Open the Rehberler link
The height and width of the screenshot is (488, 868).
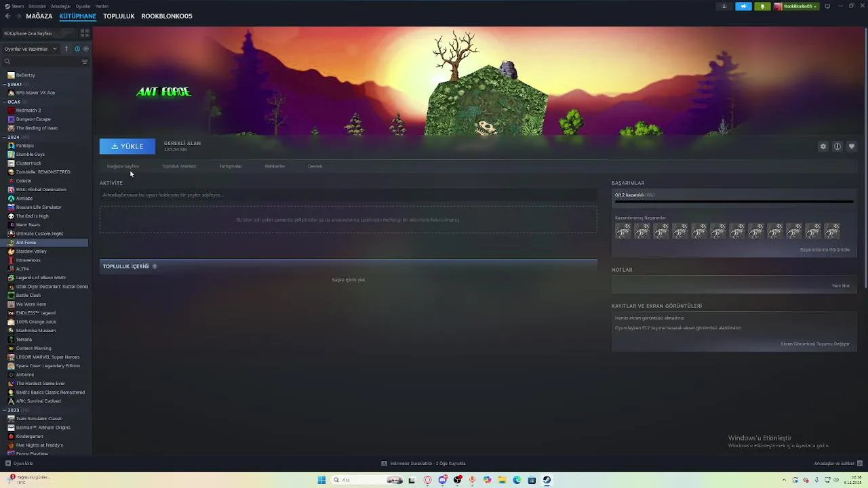(x=275, y=166)
